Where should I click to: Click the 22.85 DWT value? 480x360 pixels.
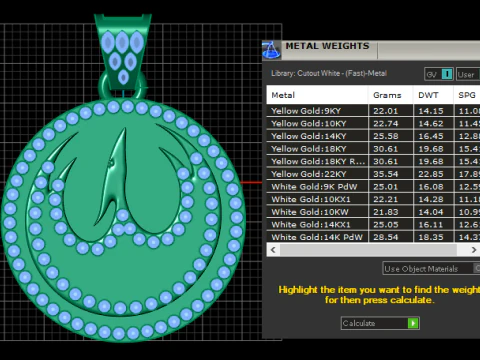[431, 174]
